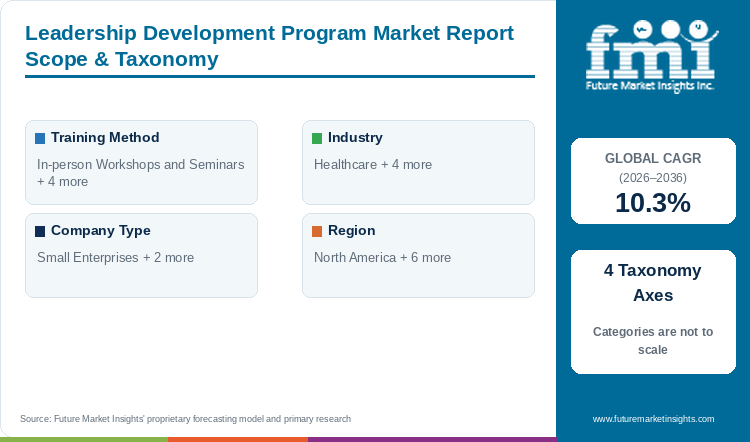Click the 'Healthcare + 4 more' text
The height and width of the screenshot is (442, 750).
pos(373,165)
